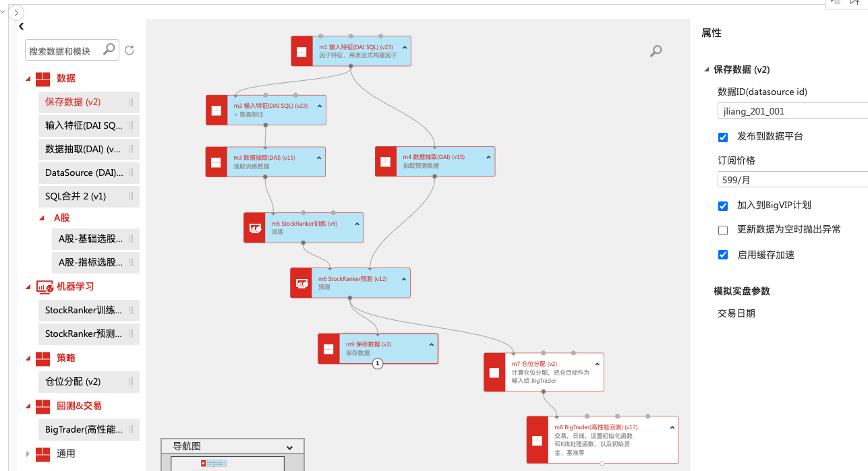
Task: Enable 更新数据为空时抛出异常 checkbox
Action: (723, 230)
